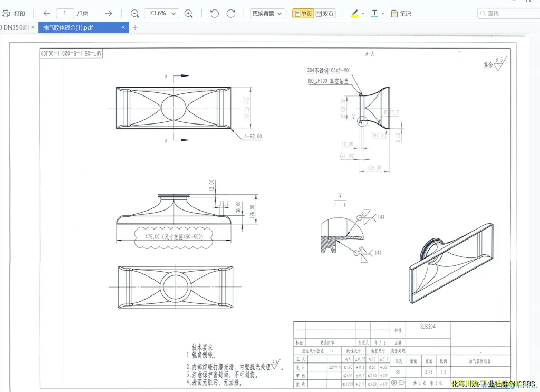Expand text tool options arrow
This screenshot has width=540, height=392.
(x=383, y=13)
